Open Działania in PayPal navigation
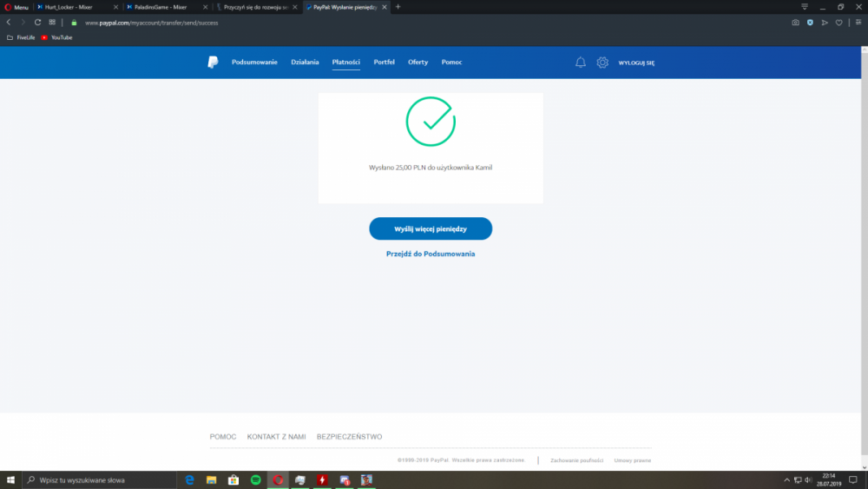868x489 pixels. pyautogui.click(x=305, y=62)
